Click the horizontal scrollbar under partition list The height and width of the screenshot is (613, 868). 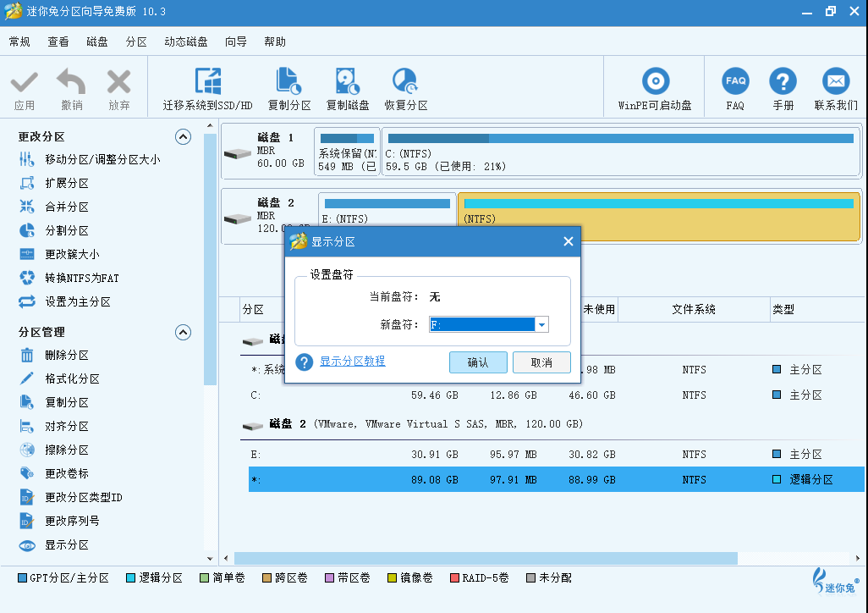tap(486, 558)
